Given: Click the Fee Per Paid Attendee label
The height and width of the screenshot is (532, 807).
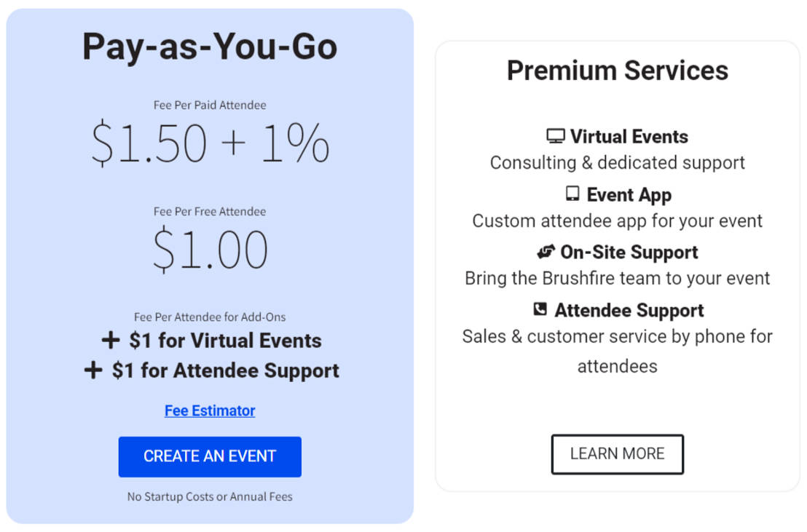Looking at the screenshot, I should click(210, 105).
